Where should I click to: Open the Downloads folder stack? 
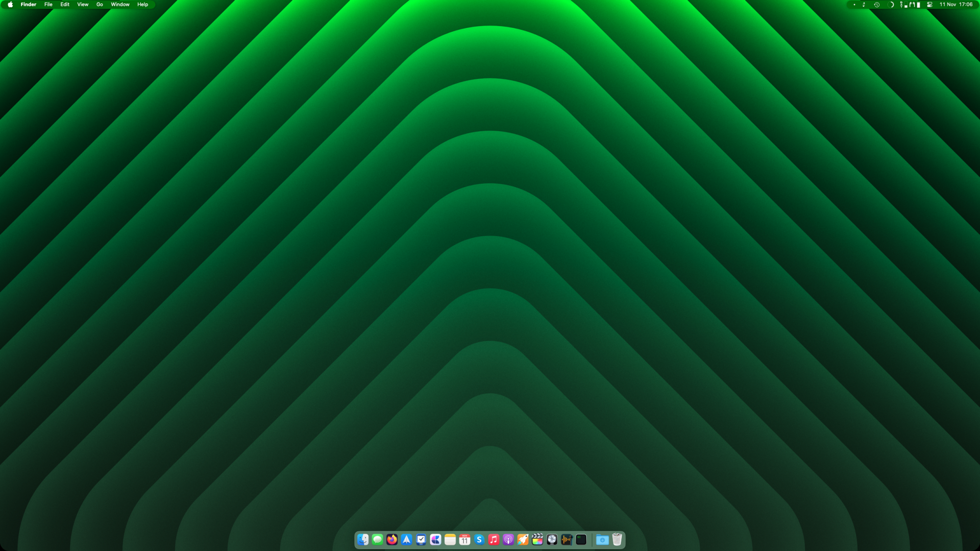click(x=602, y=539)
